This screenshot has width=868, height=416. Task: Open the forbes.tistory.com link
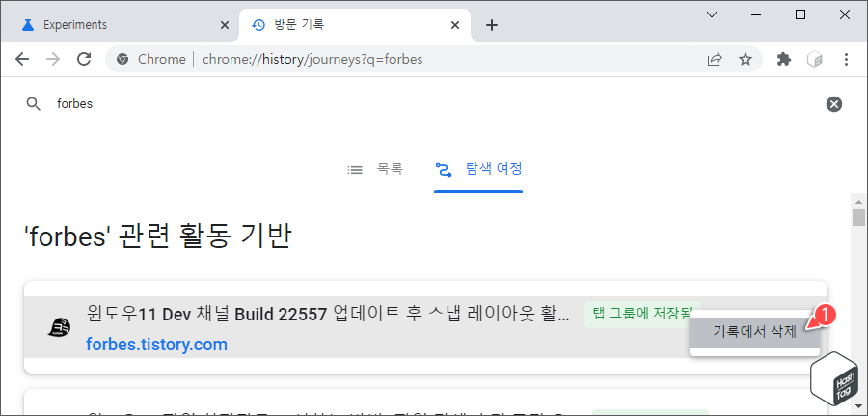[x=156, y=345]
